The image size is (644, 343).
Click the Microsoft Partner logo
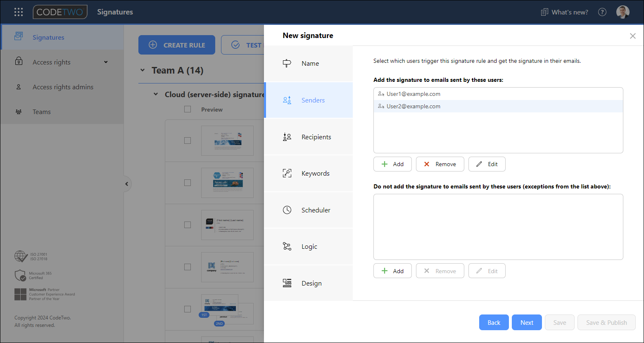(x=20, y=294)
